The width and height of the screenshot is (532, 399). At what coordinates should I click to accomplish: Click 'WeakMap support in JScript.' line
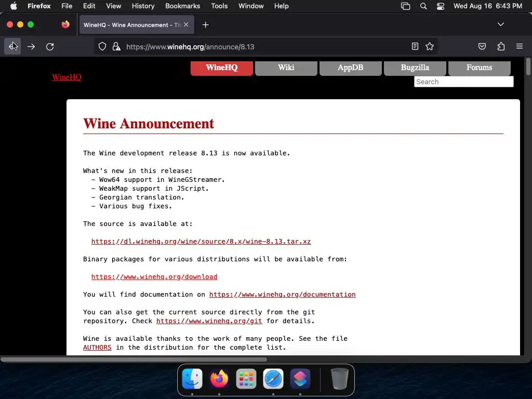[154, 189]
